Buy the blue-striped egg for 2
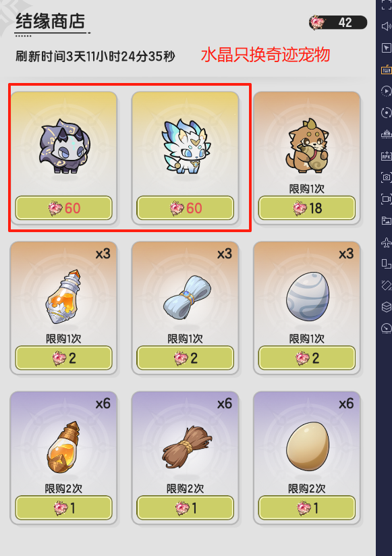Image resolution: width=392 pixels, height=556 pixels. [307, 358]
